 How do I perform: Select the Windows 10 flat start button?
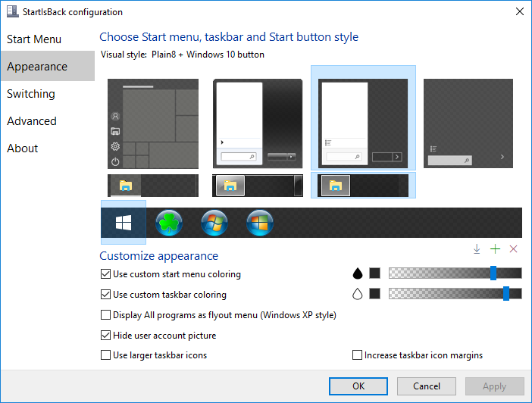(124, 223)
